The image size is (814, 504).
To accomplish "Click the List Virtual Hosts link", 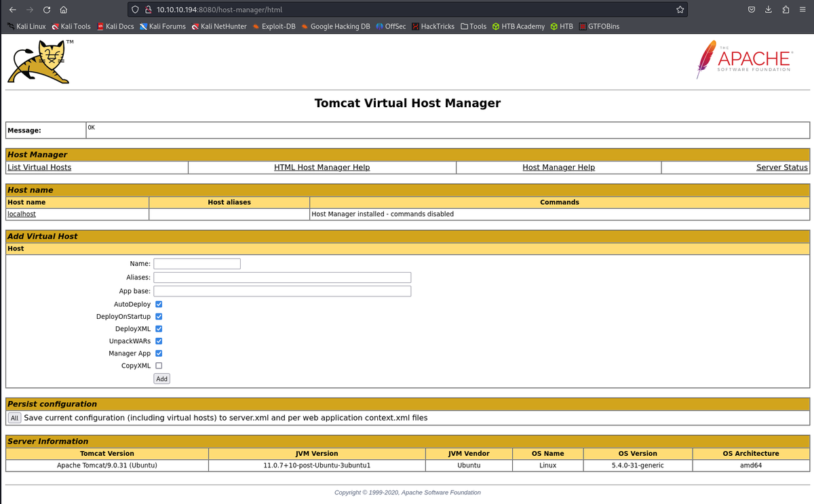I will click(x=39, y=168).
